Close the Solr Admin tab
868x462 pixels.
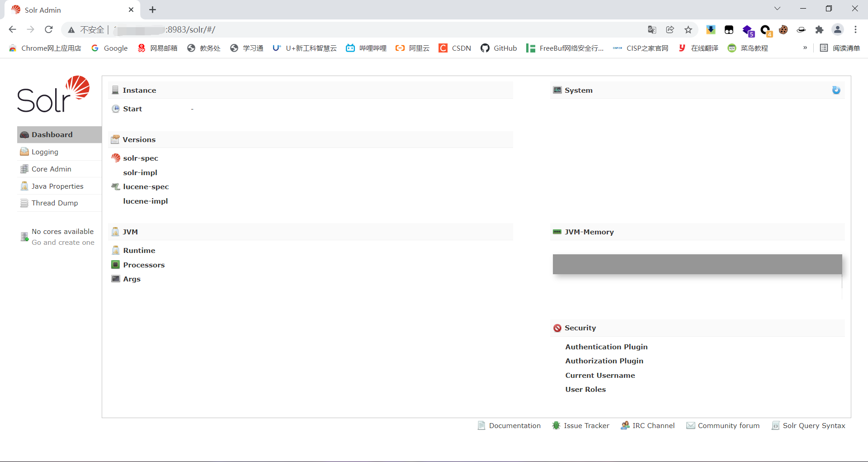(x=131, y=10)
